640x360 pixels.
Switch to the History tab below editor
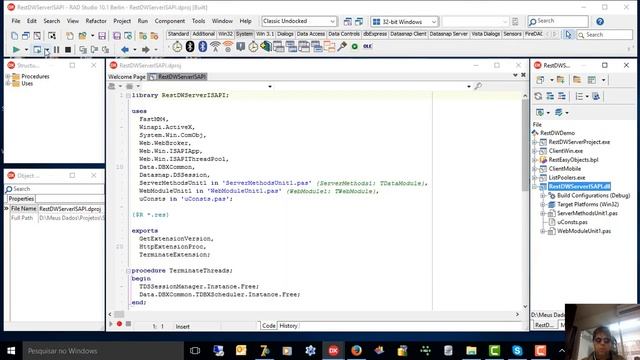288,326
